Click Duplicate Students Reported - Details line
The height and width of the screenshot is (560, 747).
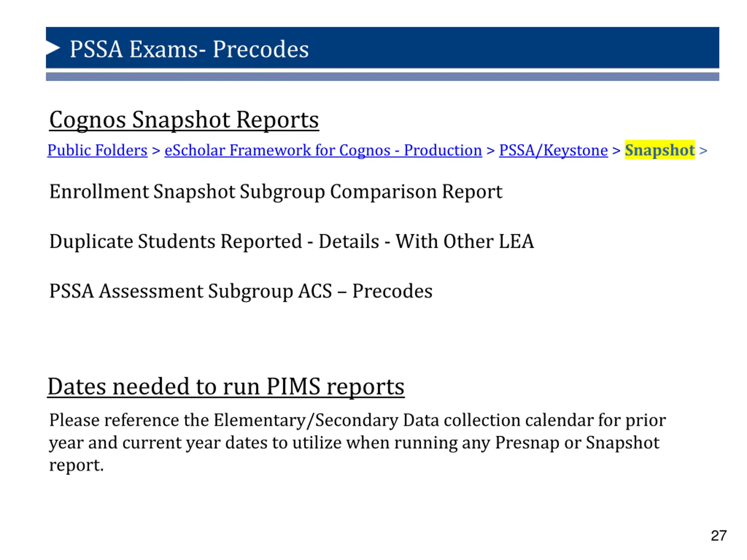(292, 242)
